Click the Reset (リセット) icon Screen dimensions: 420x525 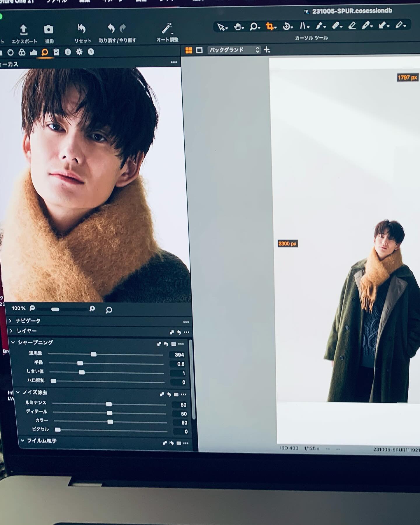82,29
